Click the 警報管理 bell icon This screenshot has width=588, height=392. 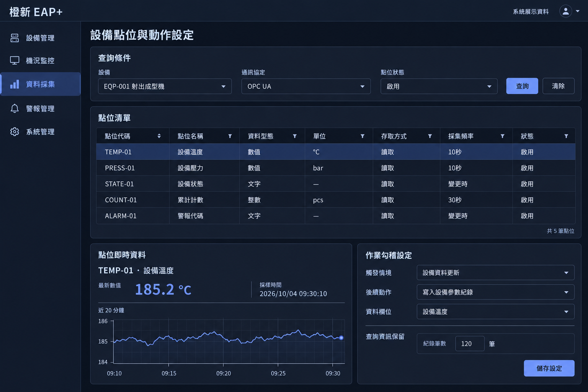coord(15,108)
